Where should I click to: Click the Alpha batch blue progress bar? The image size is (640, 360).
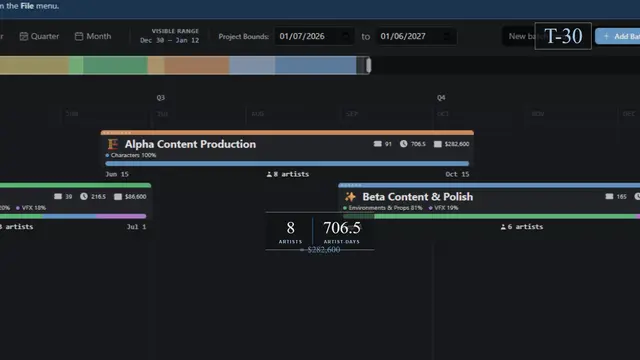coord(287,164)
